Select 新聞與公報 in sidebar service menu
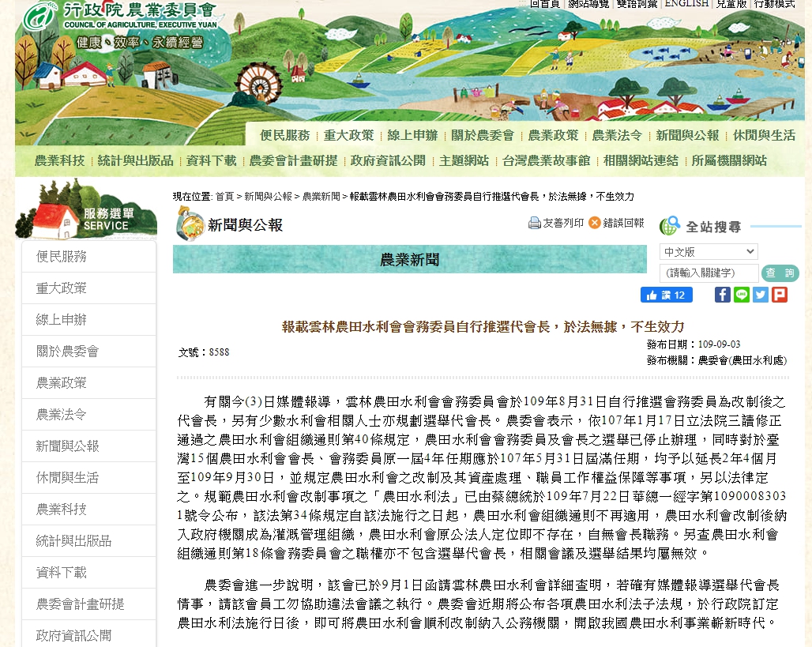 tap(88, 446)
